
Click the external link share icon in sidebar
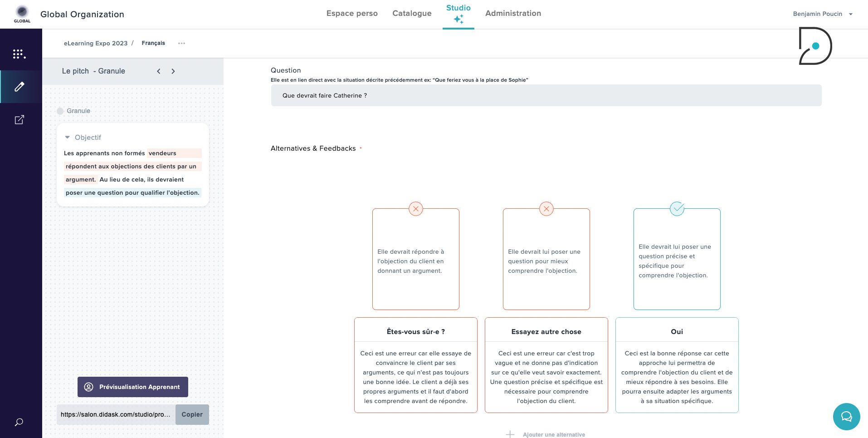tap(20, 120)
